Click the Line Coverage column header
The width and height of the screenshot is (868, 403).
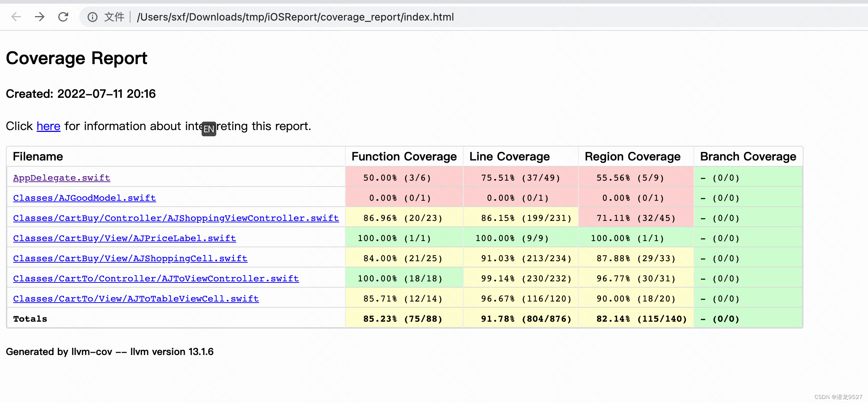pyautogui.click(x=510, y=156)
